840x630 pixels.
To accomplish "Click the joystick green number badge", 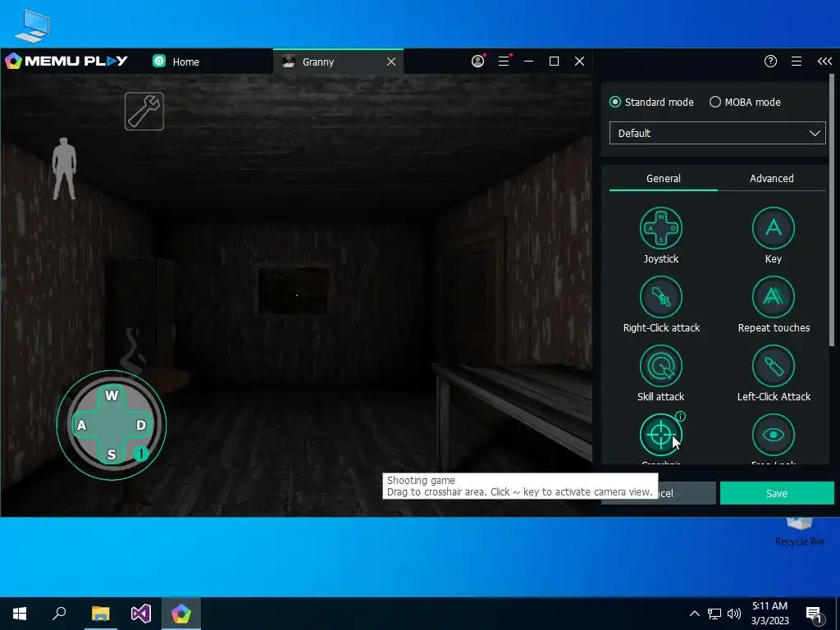I will tap(141, 454).
